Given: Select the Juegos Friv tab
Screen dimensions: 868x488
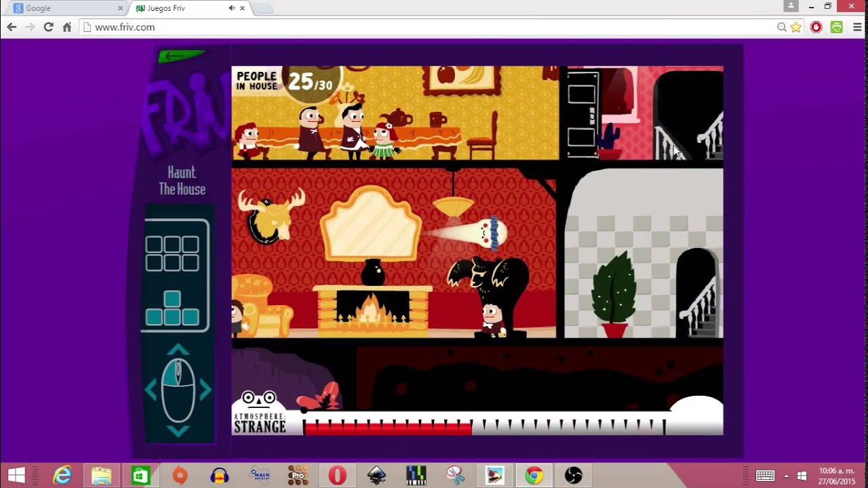Looking at the screenshot, I should coord(186,8).
